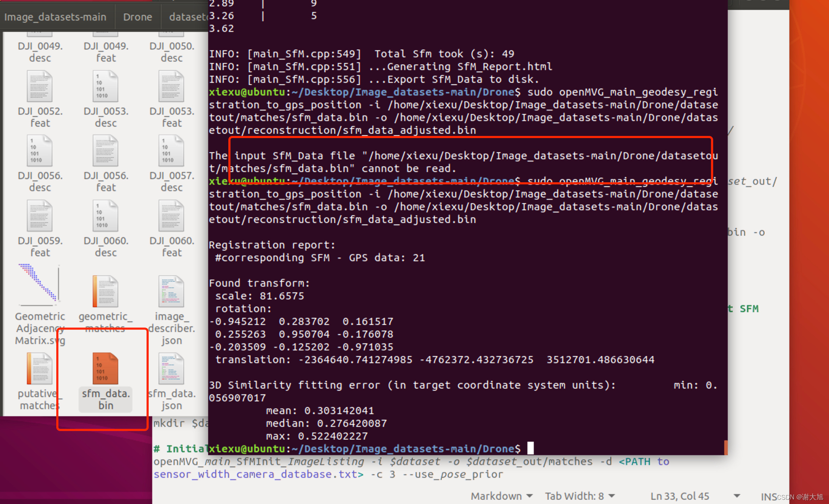
Task: Select the DJI_0057.desc file icon
Action: click(171, 151)
